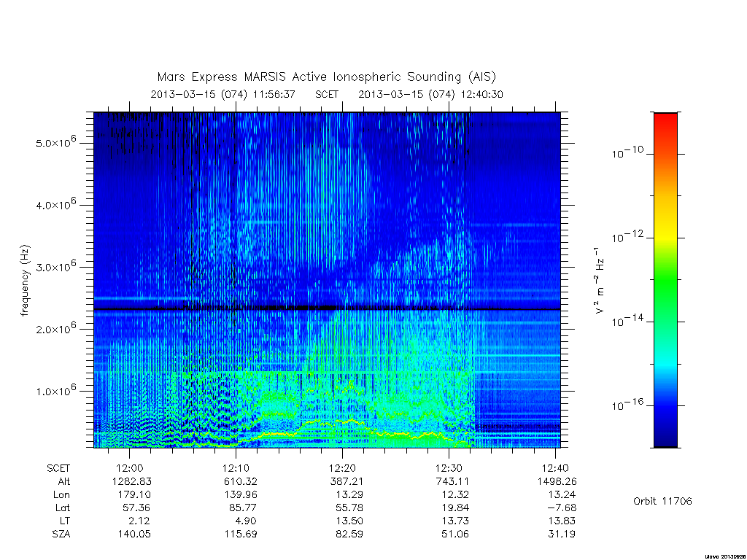This screenshot has height=560, width=747.
Task: Click the 'Lat' row label
Action: point(63,507)
